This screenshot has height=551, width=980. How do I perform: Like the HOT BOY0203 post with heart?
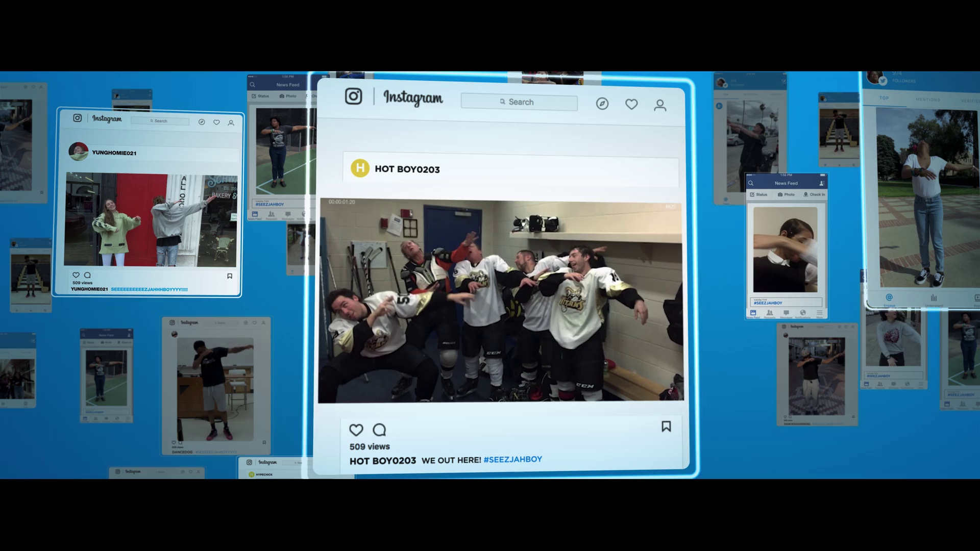356,430
